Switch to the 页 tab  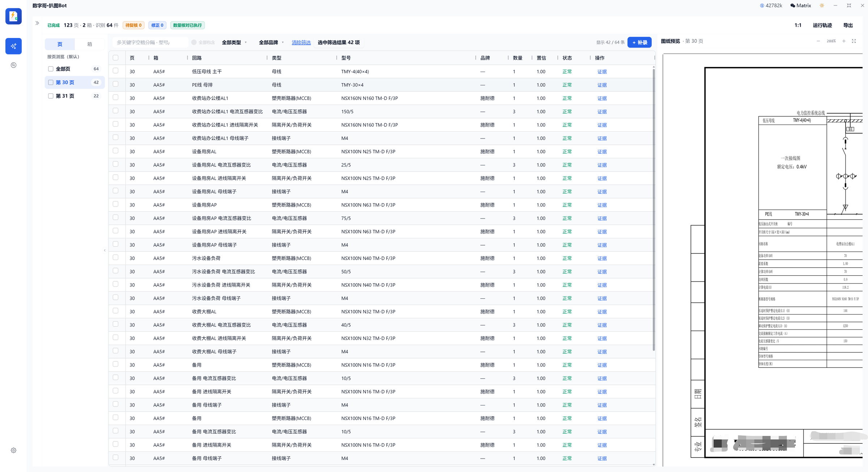coord(60,44)
